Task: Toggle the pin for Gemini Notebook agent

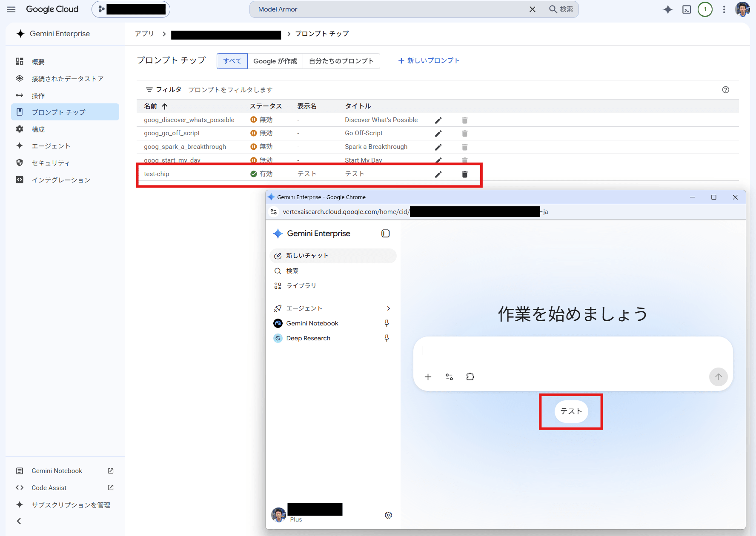Action: coord(387,323)
